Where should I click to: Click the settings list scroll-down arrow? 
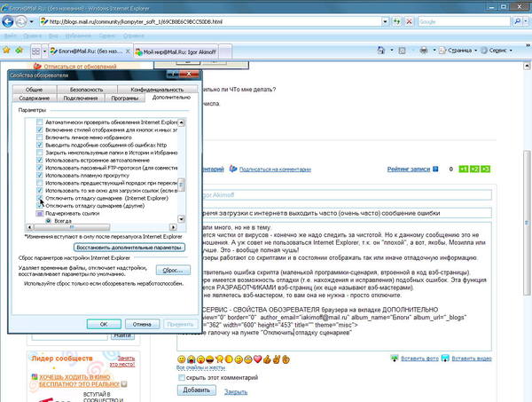coord(182,219)
